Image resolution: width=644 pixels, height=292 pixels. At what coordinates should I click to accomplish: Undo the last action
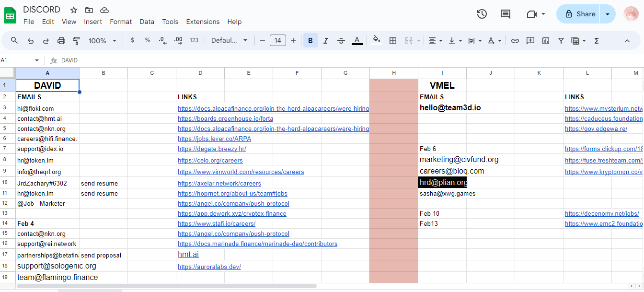pyautogui.click(x=31, y=41)
